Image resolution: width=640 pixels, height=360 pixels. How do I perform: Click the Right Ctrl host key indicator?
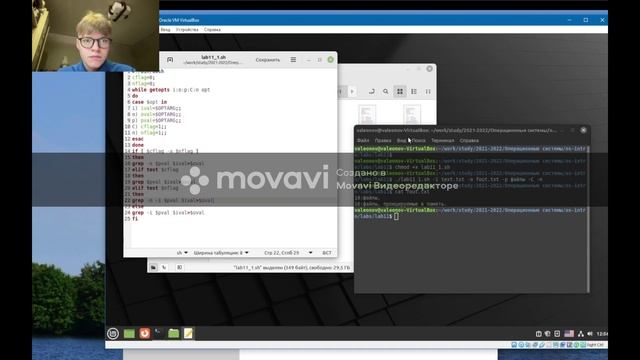(x=596, y=345)
